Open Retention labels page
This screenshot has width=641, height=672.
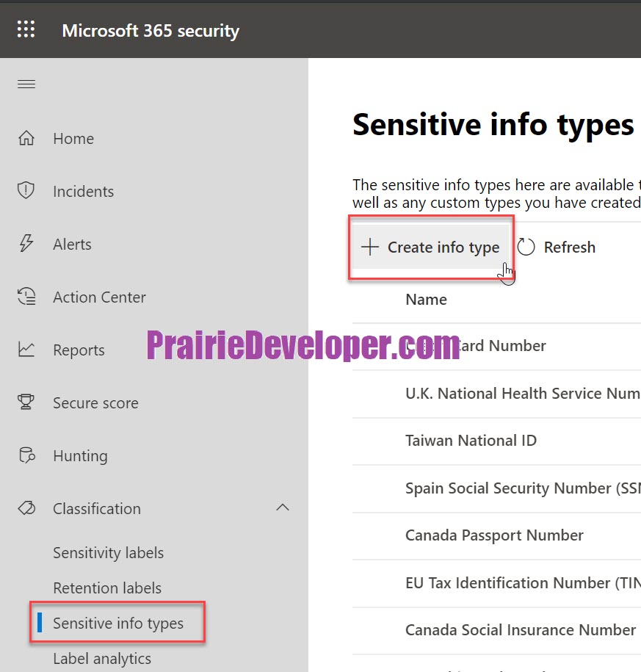point(107,588)
